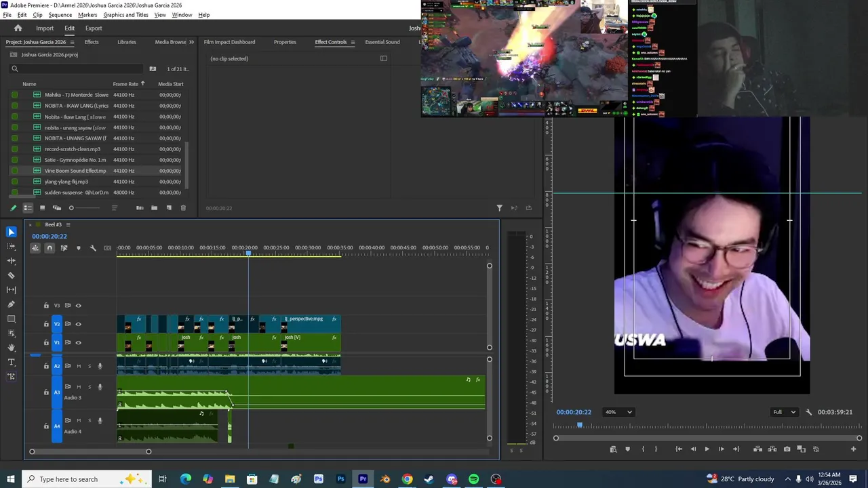This screenshot has width=868, height=488.
Task: Toggle the V1 track lock
Action: (x=46, y=342)
